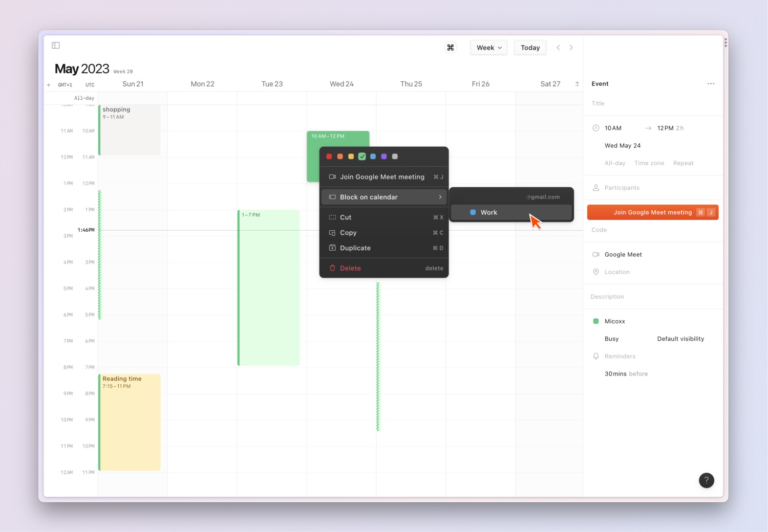Change Default visibility setting
Screen dimensions: 768x532
(x=680, y=339)
